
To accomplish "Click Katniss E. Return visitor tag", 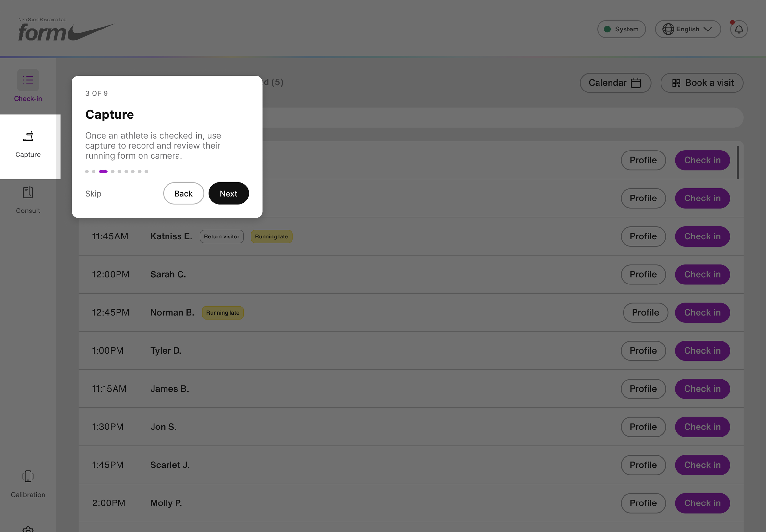I will [221, 236].
